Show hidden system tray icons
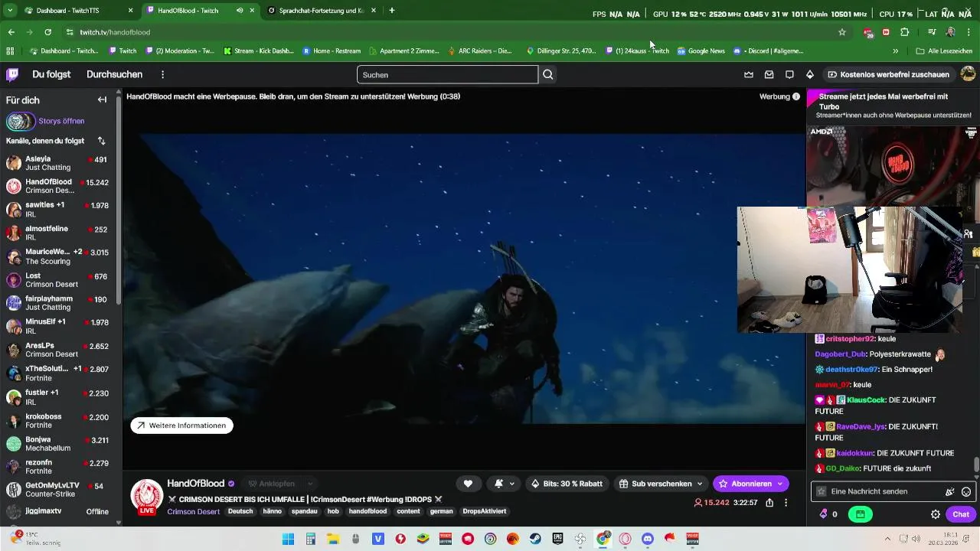 [887, 539]
